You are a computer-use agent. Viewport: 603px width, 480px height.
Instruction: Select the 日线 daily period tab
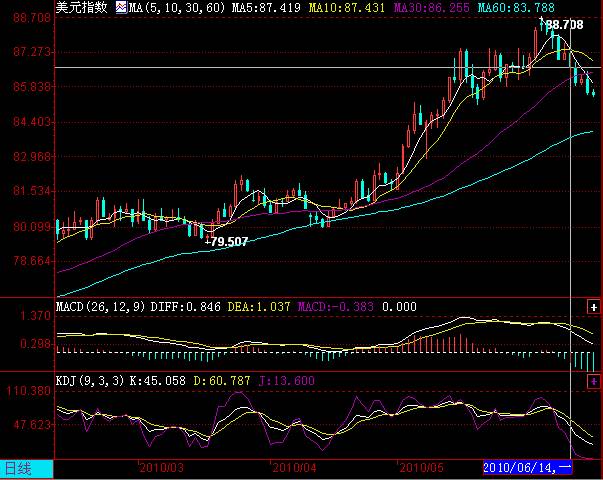pos(27,469)
